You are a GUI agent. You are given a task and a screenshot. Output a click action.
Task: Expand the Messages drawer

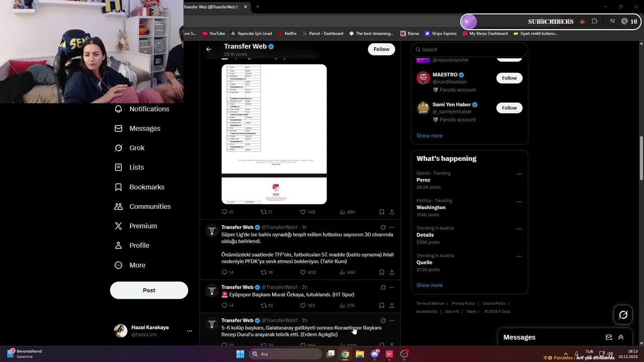(x=621, y=337)
